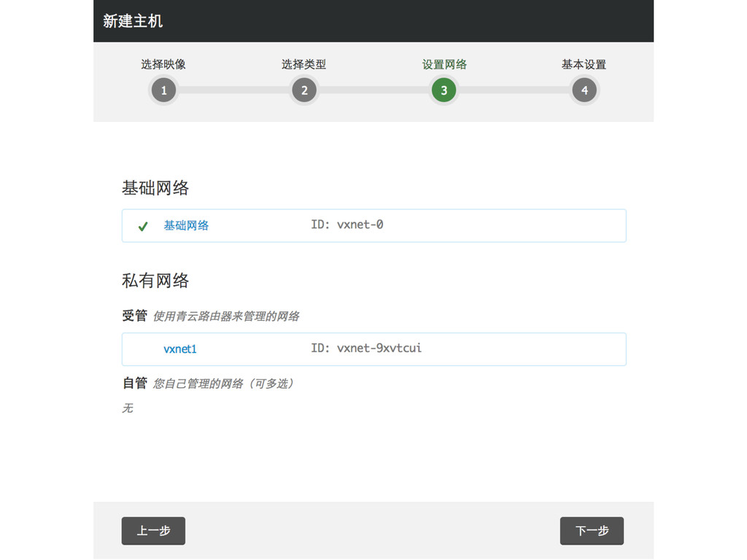Go to step 1 circle 选择映像
The height and width of the screenshot is (560, 747).
pyautogui.click(x=163, y=90)
